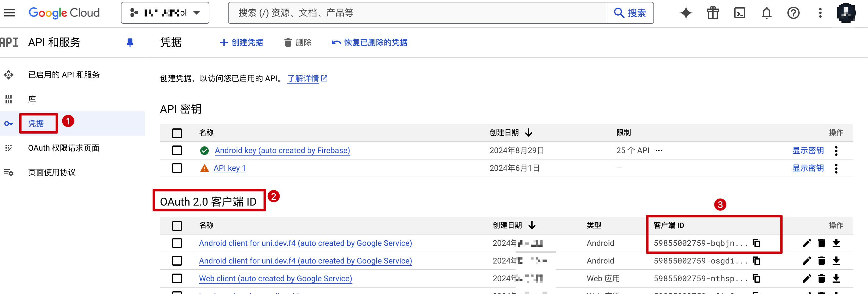Open the Cloud Shell terminal
This screenshot has width=868, height=294.
pos(739,13)
